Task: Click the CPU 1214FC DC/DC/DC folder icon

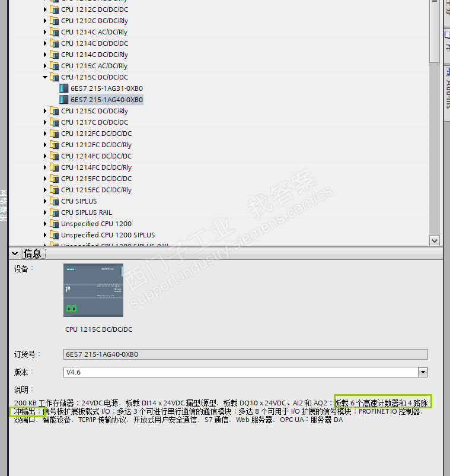Action: [x=55, y=156]
